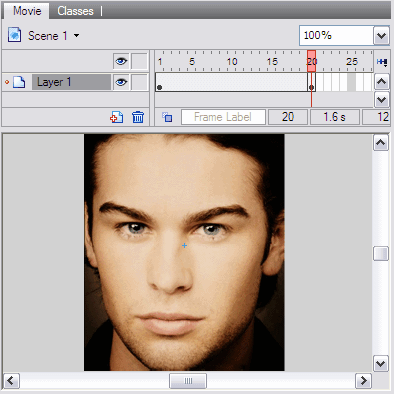Select the keyframe at frame 20 in Layer 1

tap(311, 87)
